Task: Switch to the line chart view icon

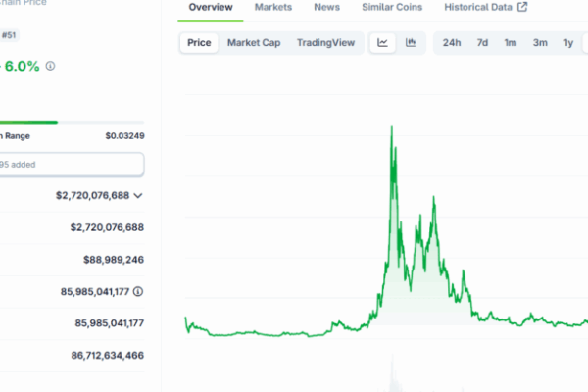Action: click(x=382, y=43)
